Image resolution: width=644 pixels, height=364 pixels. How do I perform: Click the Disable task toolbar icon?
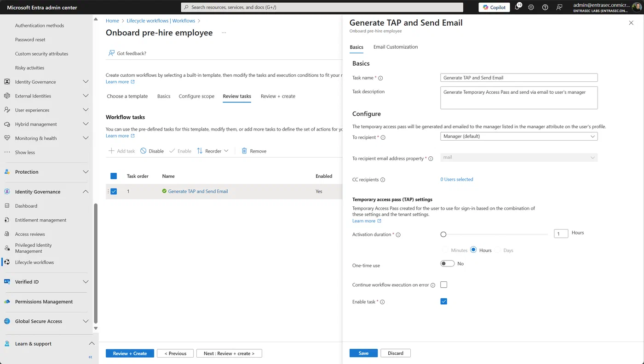pos(144,151)
